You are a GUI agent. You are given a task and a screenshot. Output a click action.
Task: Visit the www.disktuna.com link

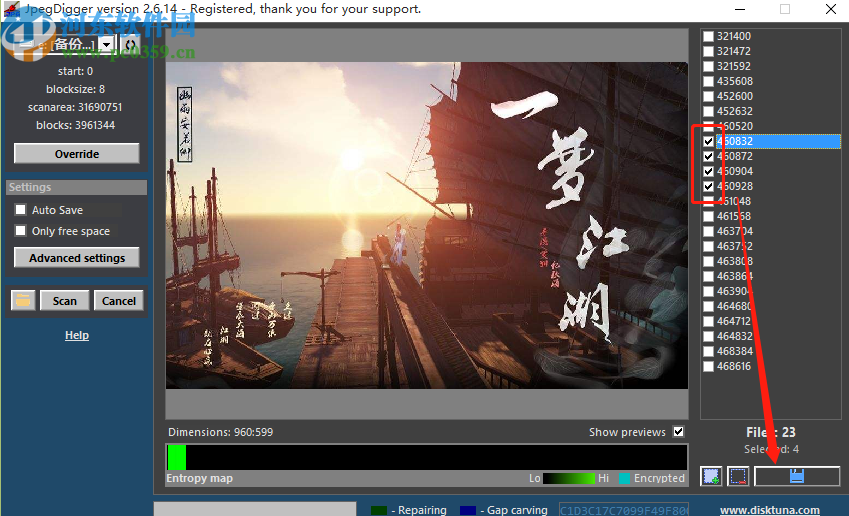click(x=769, y=510)
